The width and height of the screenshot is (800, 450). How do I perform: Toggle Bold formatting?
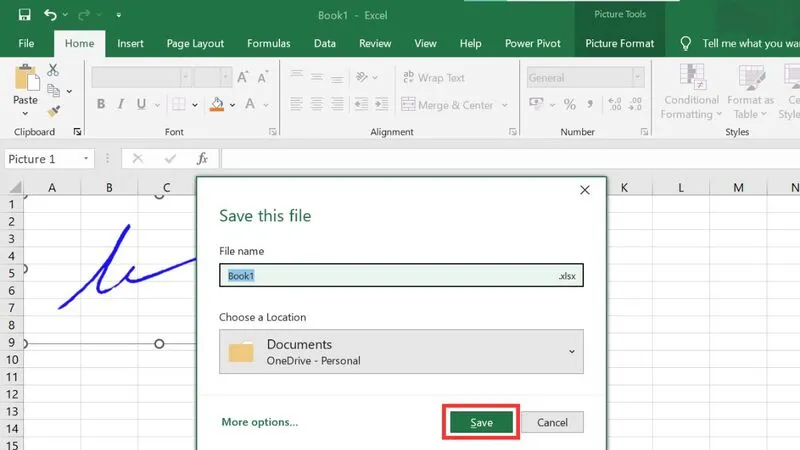pos(101,104)
